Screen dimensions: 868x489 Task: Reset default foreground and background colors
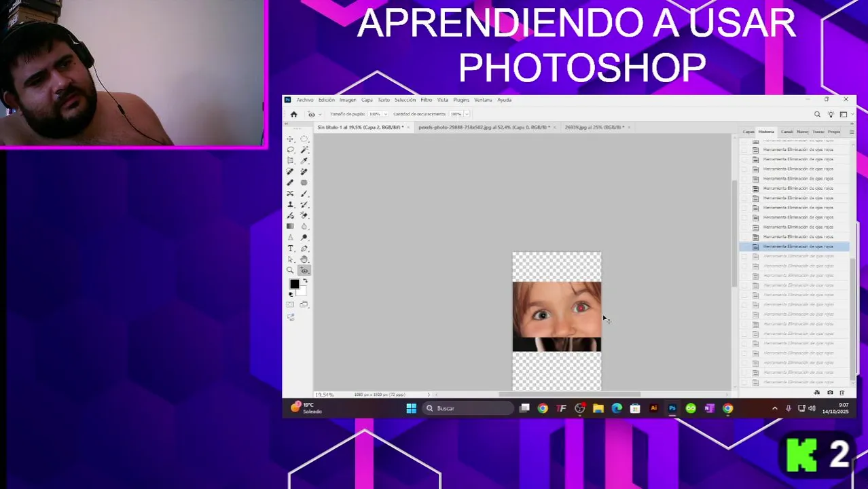[x=291, y=294]
